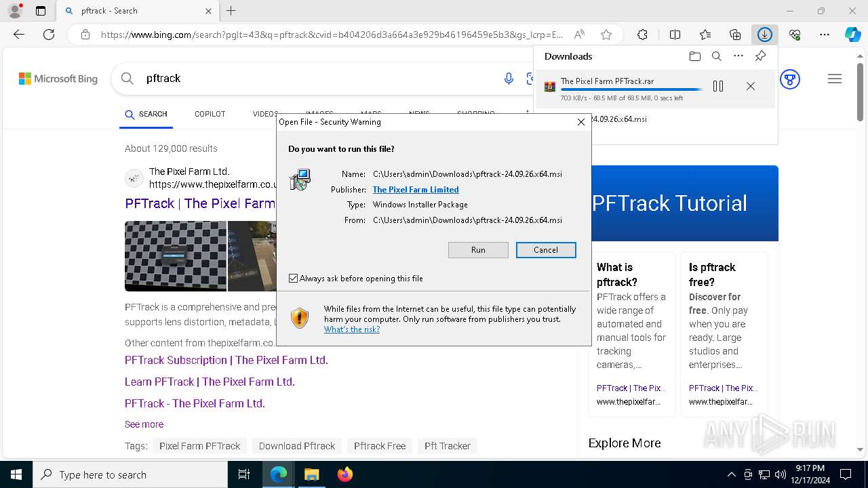
Task: Open Edge Settings and more menu
Action: pos(825,35)
